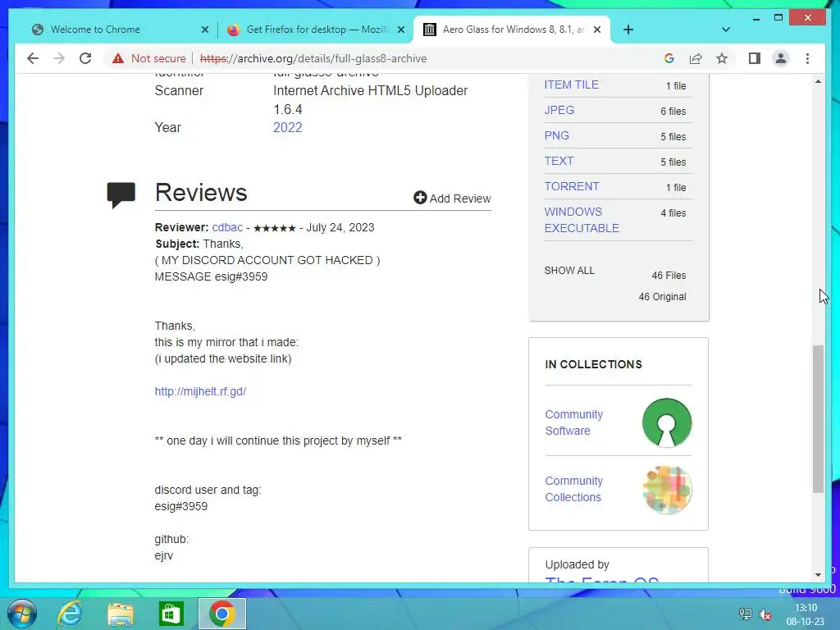Expand the tab search chevron
Viewport: 840px width, 630px height.
coord(726,30)
